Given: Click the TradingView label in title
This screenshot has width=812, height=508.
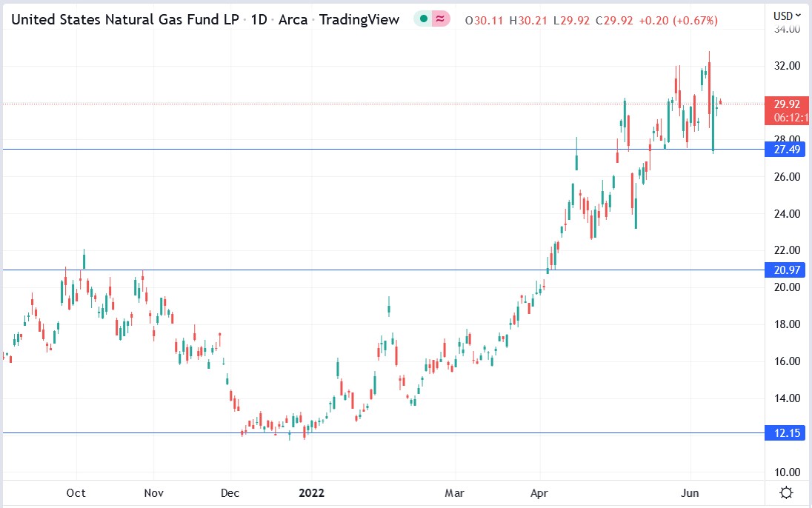Looking at the screenshot, I should (x=359, y=20).
